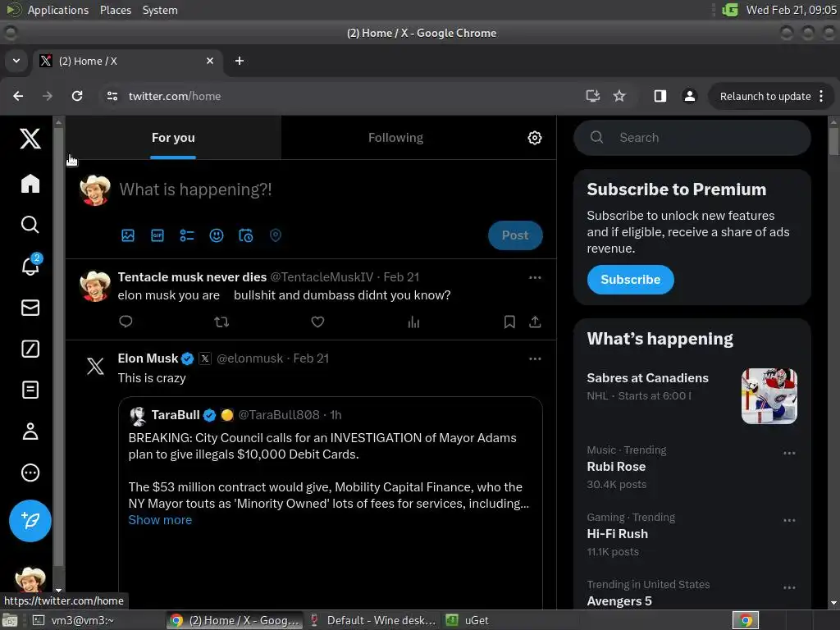
Task: Open Home from the sidebar
Action: (30, 184)
